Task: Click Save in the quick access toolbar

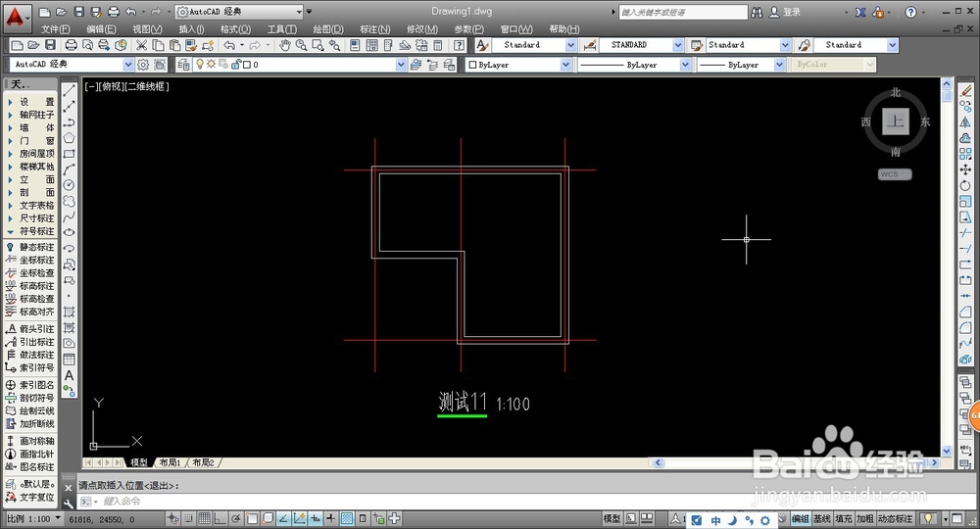Action: pos(78,12)
